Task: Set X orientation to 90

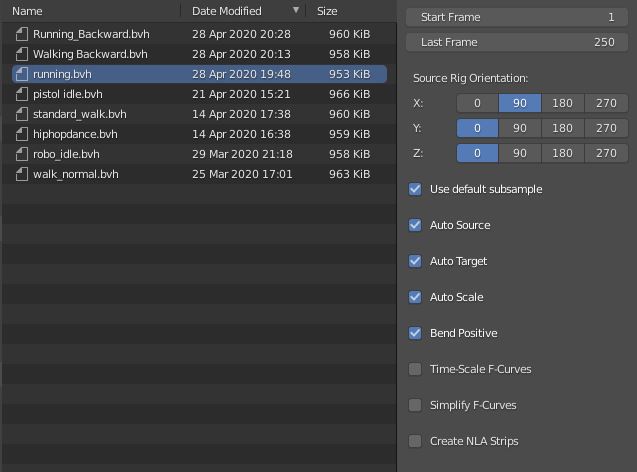Action: (520, 103)
